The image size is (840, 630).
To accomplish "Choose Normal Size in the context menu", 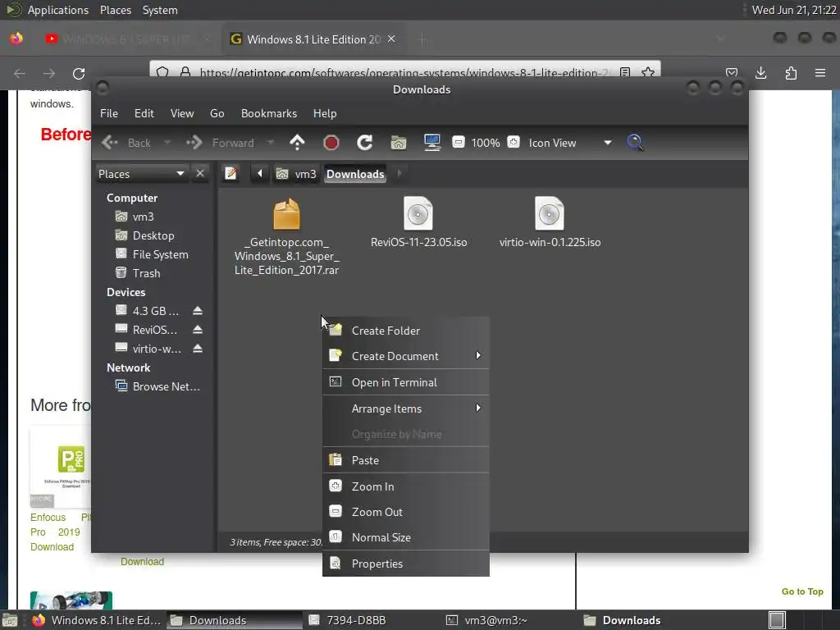I will [x=406, y=537].
